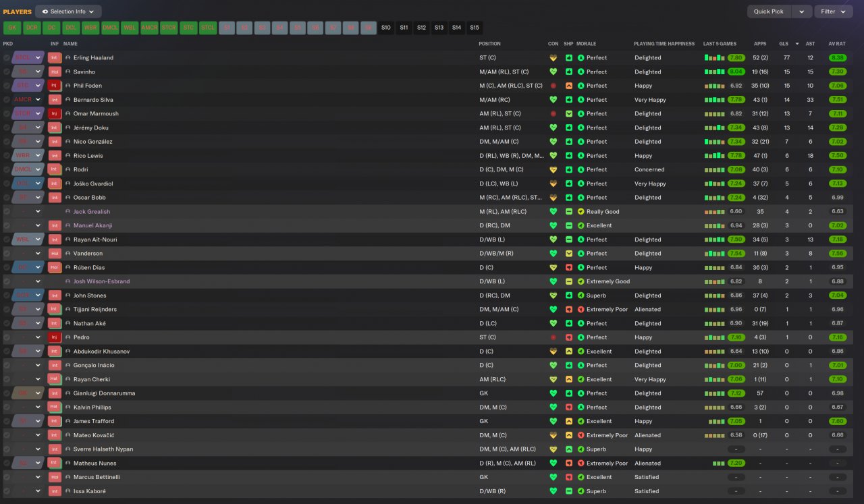Click the condition heart icon for Bernardo Silva
This screenshot has width=864, height=504.
[553, 100]
